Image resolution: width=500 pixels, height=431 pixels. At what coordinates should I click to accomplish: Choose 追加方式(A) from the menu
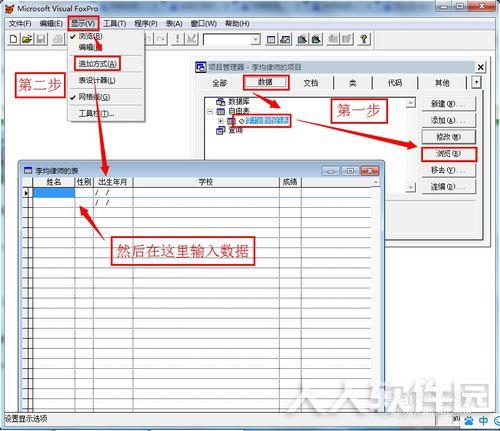pos(97,64)
